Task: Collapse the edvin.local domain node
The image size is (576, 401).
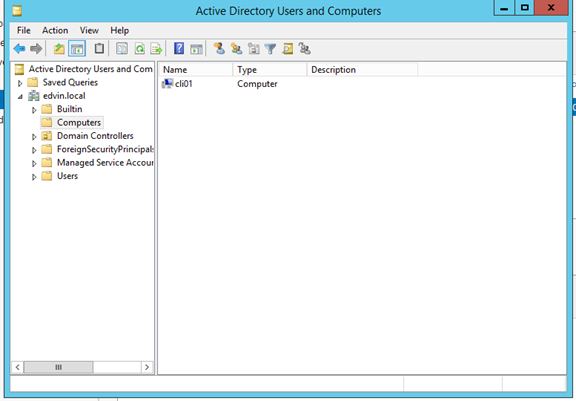Action: pos(20,97)
